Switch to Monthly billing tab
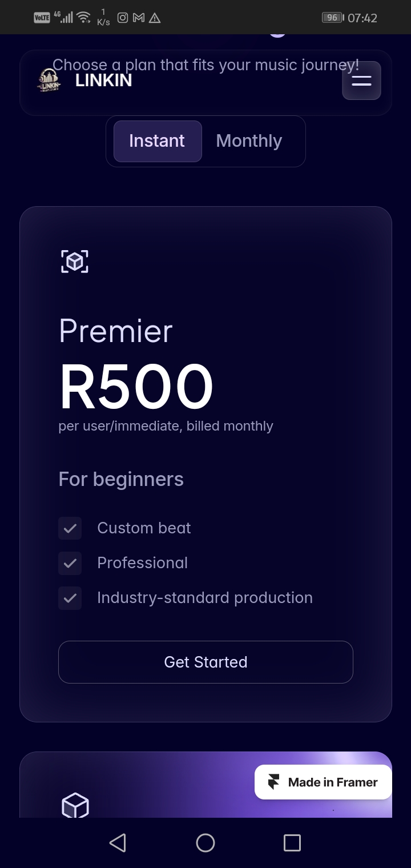 pos(249,141)
